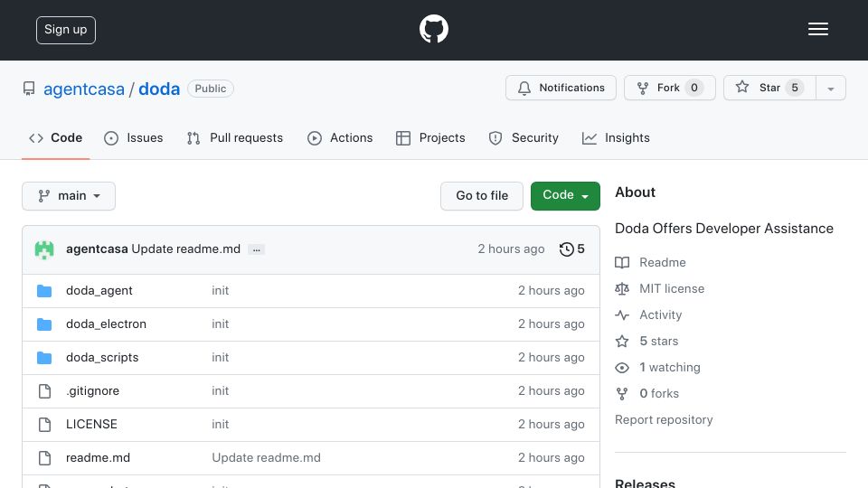868x488 pixels.
Task: Switch to the Code tab
Action: tap(55, 137)
